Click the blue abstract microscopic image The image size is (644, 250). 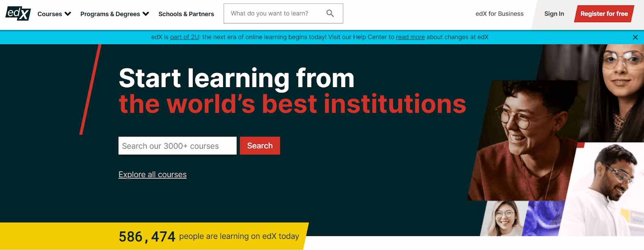click(544, 218)
